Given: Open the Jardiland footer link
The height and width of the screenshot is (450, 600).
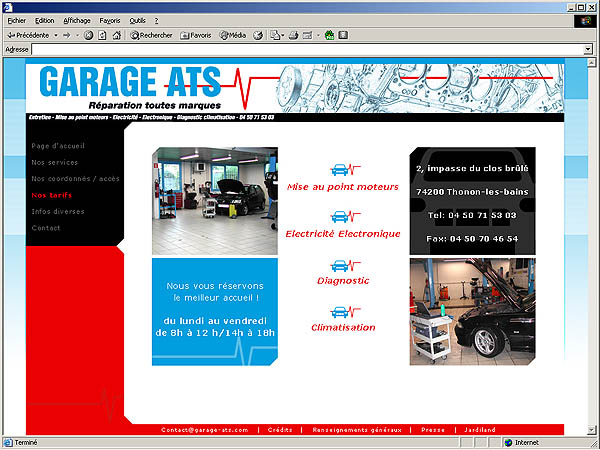Looking at the screenshot, I should tap(480, 430).
